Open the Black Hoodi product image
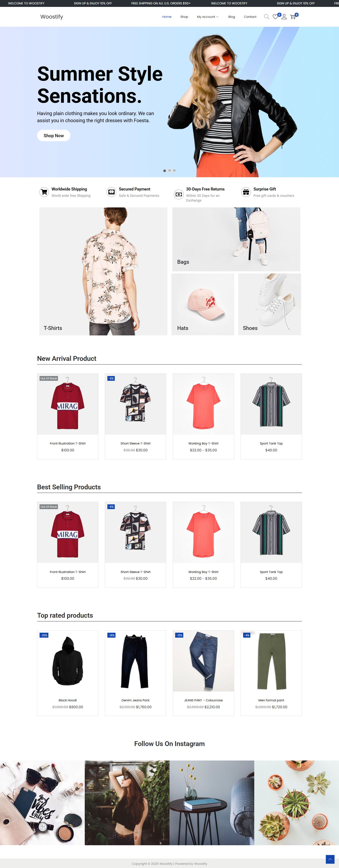Screen dimensions: 339x868 pyautogui.click(x=68, y=661)
